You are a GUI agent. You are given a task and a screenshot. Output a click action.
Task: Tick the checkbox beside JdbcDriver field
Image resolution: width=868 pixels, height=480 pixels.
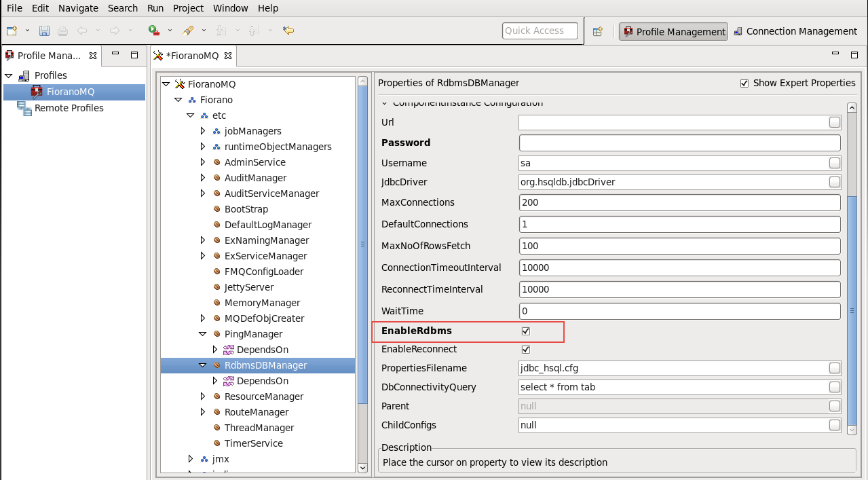tap(835, 182)
